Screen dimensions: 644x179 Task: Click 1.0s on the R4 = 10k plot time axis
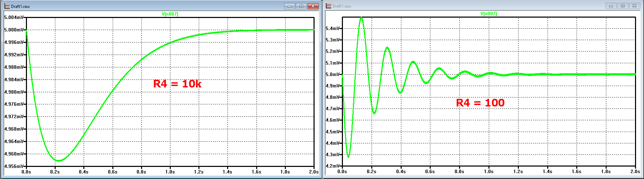(x=170, y=172)
